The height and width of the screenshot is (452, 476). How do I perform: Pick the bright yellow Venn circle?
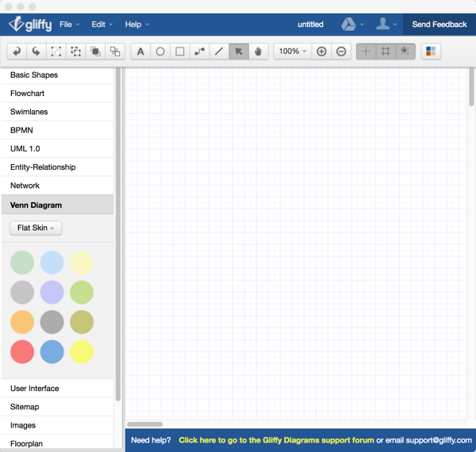[82, 351]
